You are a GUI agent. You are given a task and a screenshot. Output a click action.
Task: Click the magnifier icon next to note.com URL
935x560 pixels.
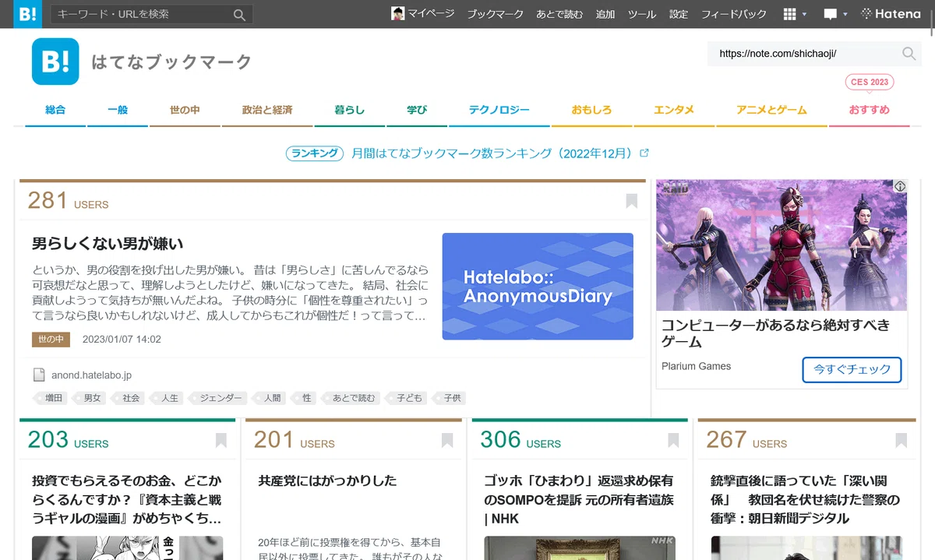click(x=909, y=54)
